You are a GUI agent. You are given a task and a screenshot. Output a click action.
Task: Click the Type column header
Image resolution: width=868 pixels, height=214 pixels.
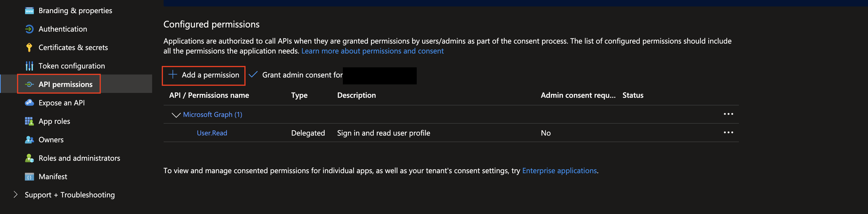(299, 95)
